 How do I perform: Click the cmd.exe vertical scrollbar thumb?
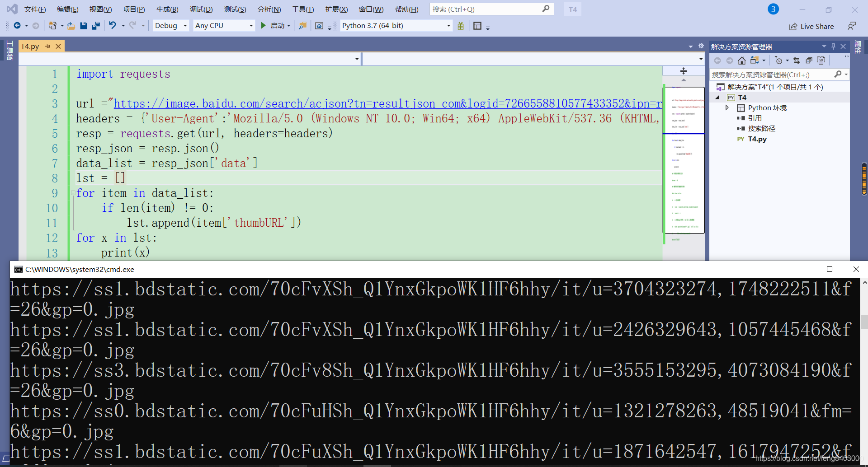coord(864,322)
